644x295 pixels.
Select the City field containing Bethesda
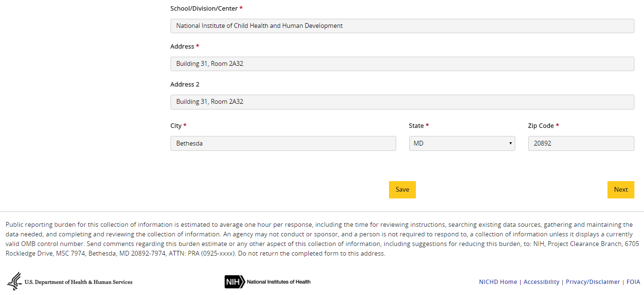coord(283,143)
